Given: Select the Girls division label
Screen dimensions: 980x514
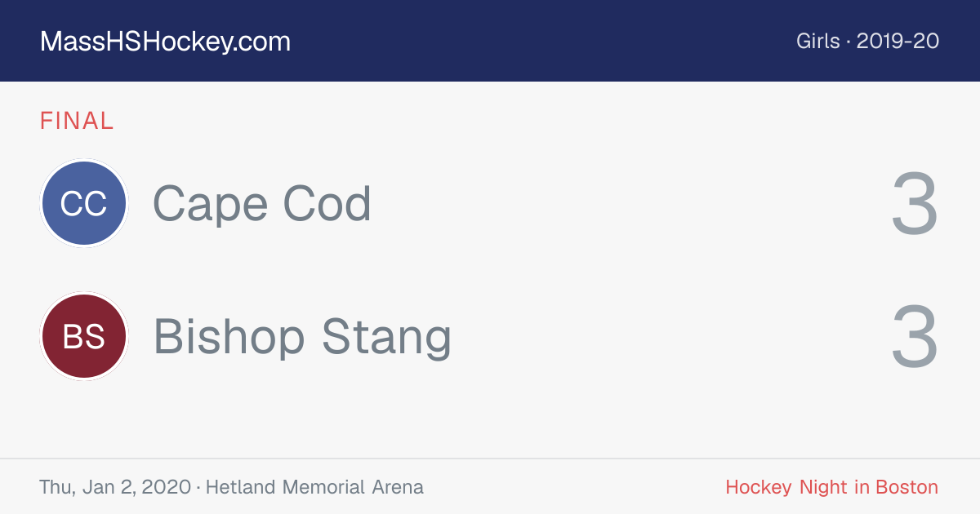Looking at the screenshot, I should [x=818, y=42].
